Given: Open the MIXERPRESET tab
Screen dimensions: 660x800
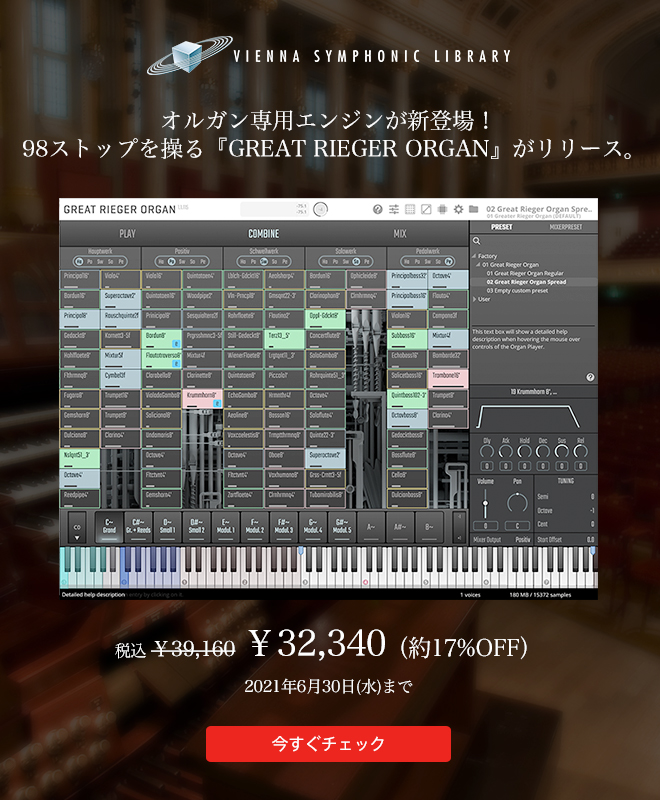Looking at the screenshot, I should (566, 227).
